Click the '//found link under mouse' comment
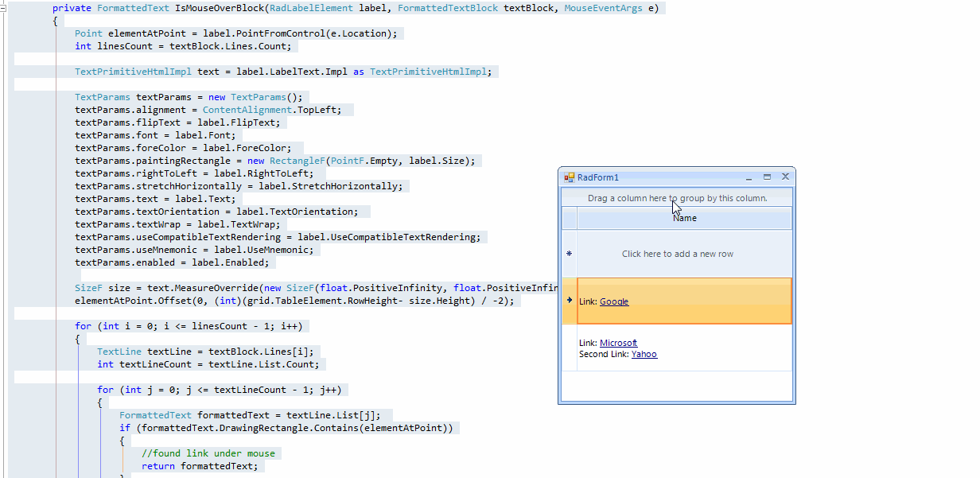The width and height of the screenshot is (980, 478). pyautogui.click(x=208, y=453)
